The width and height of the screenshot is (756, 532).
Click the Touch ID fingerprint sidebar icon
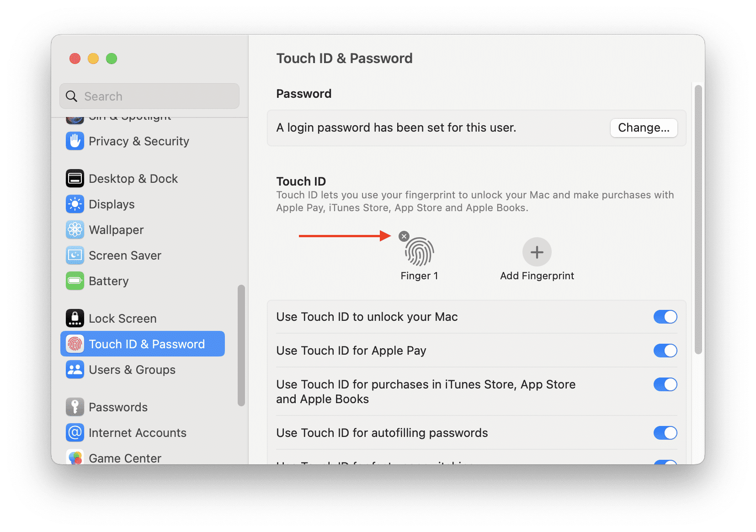coord(75,344)
